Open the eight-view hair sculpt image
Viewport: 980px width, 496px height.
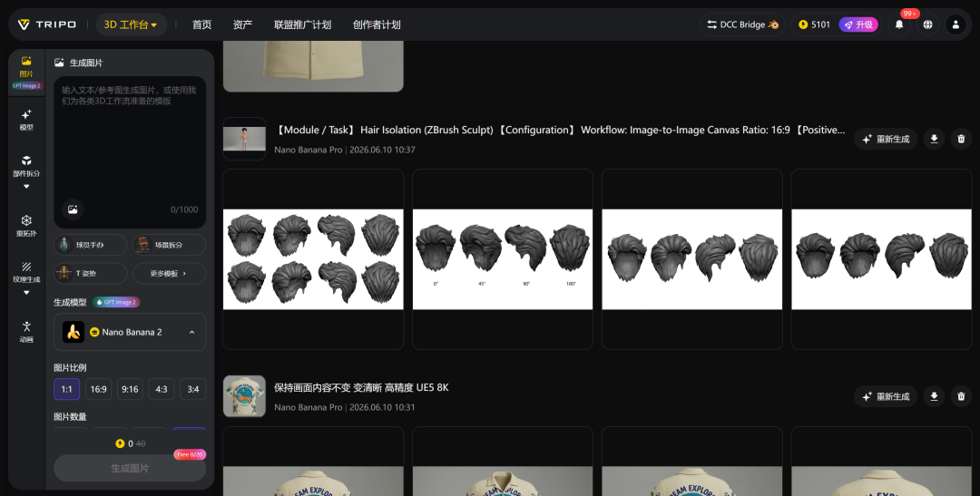(x=313, y=259)
